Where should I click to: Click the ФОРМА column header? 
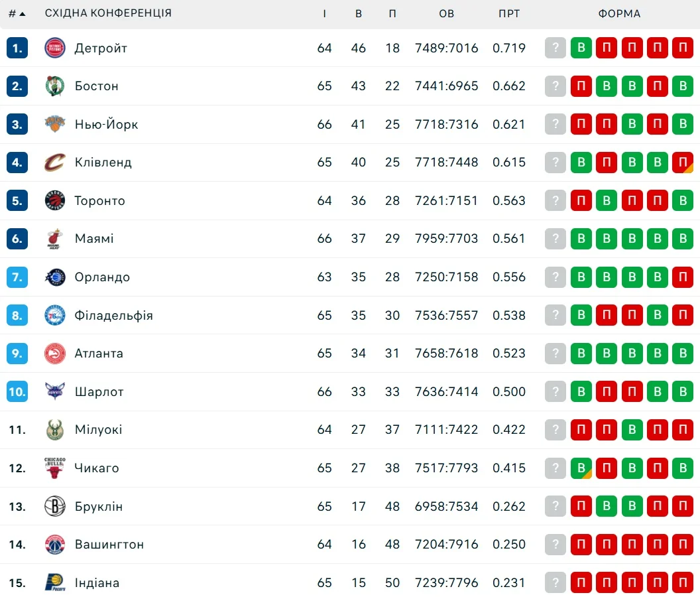[619, 13]
